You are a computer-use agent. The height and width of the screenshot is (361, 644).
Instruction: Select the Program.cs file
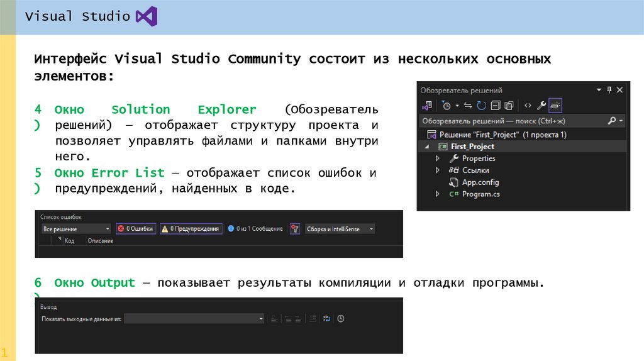(x=481, y=194)
